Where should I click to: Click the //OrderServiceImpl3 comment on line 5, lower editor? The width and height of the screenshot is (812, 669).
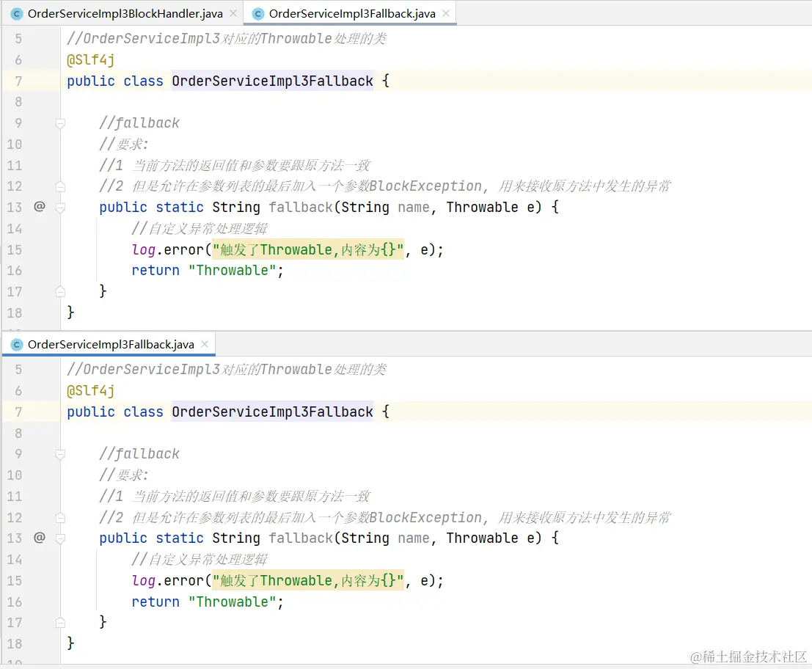[227, 369]
